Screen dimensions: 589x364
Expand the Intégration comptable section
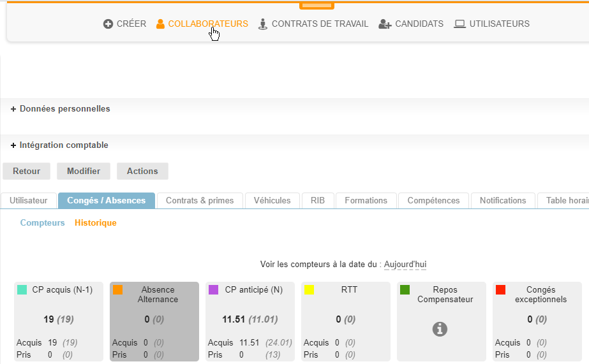point(59,145)
